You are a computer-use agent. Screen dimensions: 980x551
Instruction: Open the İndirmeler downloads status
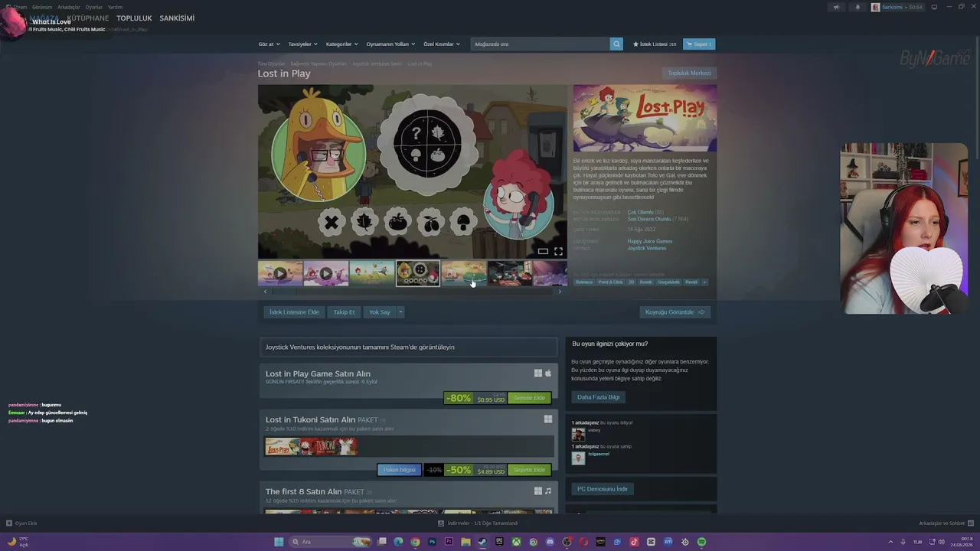pos(479,523)
